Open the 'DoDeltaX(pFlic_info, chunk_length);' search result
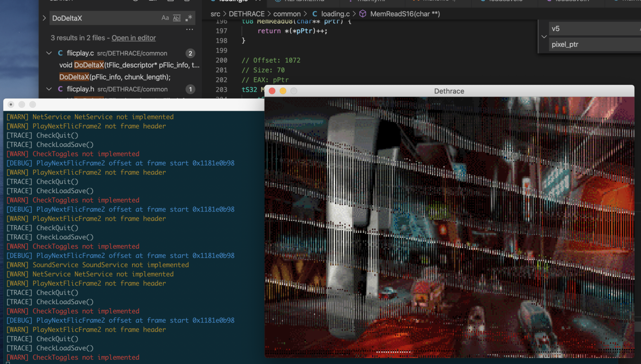The height and width of the screenshot is (364, 641). tap(115, 77)
